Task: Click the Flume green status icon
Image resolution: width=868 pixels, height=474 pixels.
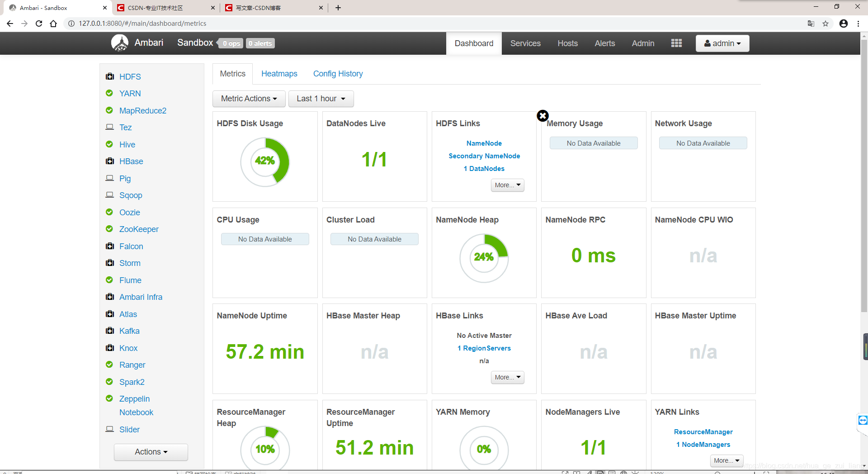Action: 109,280
